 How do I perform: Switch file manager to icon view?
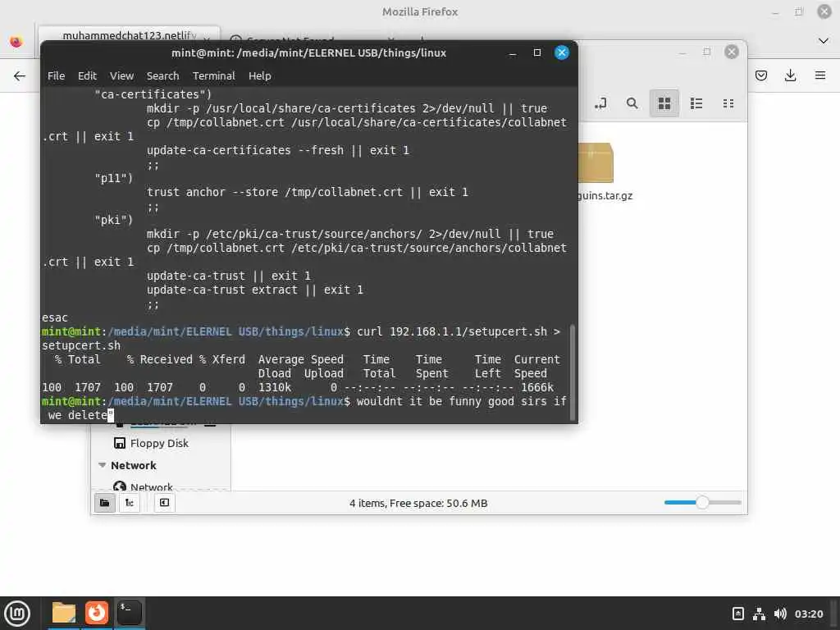coord(664,103)
